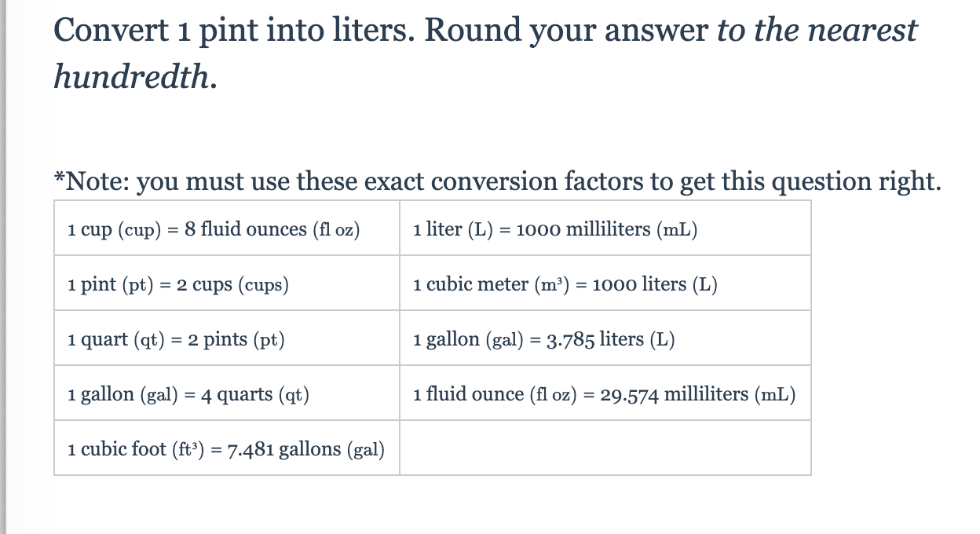The image size is (980, 534).
Task: Click the value "3.785" in the table
Action: pos(569,339)
